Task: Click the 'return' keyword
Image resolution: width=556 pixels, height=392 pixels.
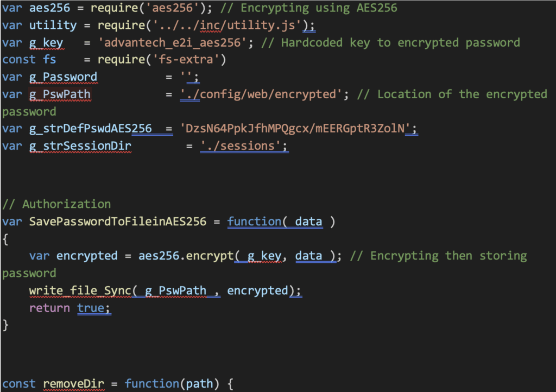Action: pos(49,308)
